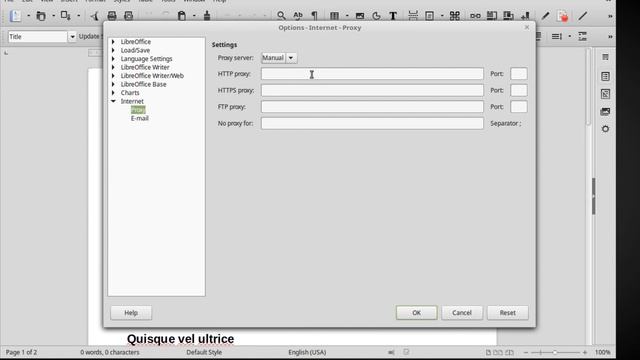Viewport: 640px width, 360px height.
Task: Click the Insert bookmark icon
Action: 525,16
